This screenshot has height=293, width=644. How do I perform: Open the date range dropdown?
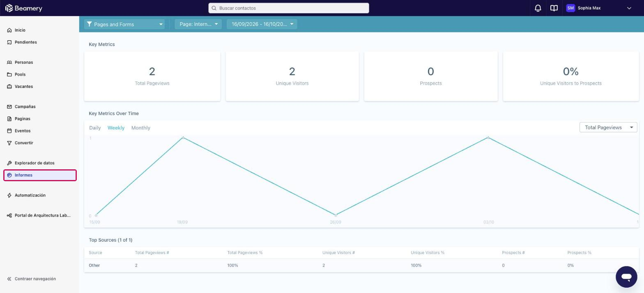pyautogui.click(x=262, y=24)
